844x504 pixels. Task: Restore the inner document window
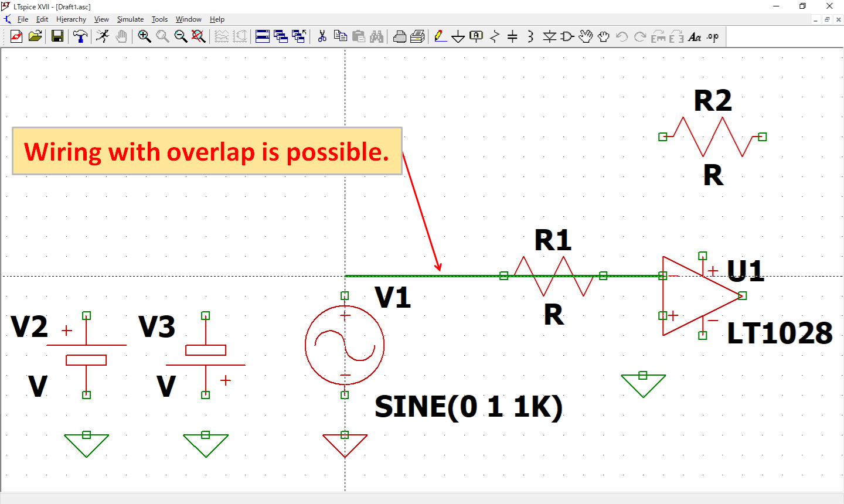coord(827,19)
